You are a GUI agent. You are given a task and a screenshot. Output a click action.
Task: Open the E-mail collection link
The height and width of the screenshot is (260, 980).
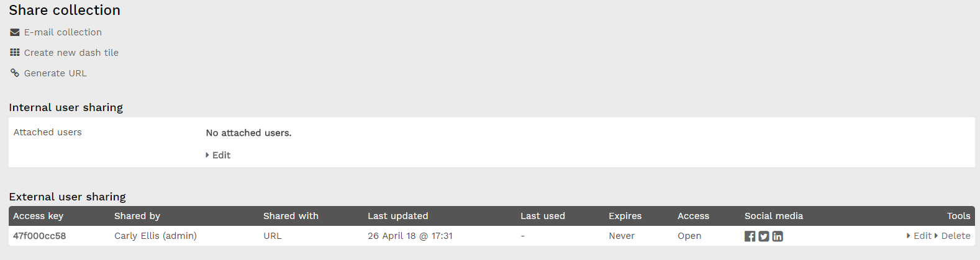(x=63, y=32)
